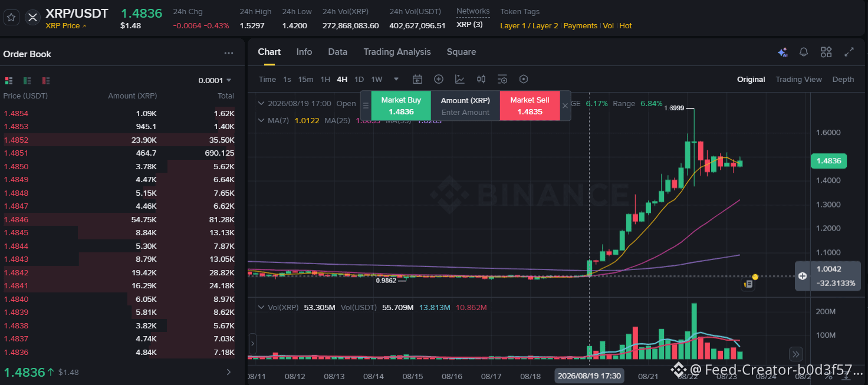Click the add-plus circle chart tool
This screenshot has height=385, width=868.
pyautogui.click(x=439, y=79)
